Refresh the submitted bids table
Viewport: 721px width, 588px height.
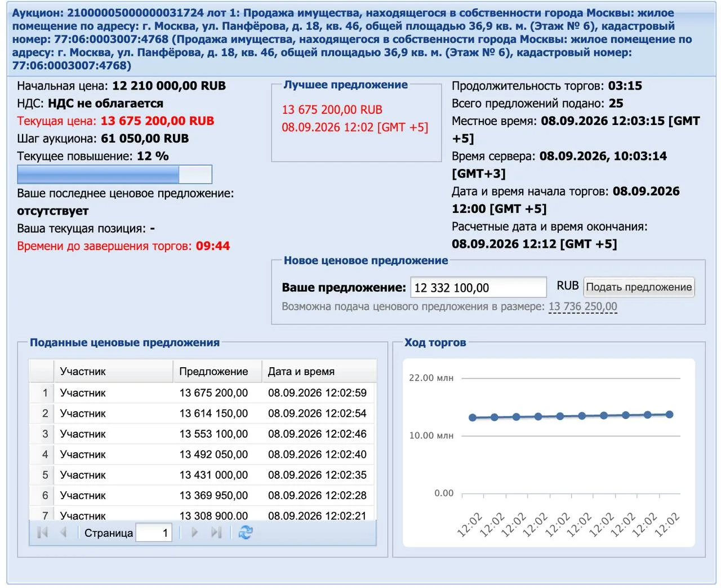tap(246, 532)
